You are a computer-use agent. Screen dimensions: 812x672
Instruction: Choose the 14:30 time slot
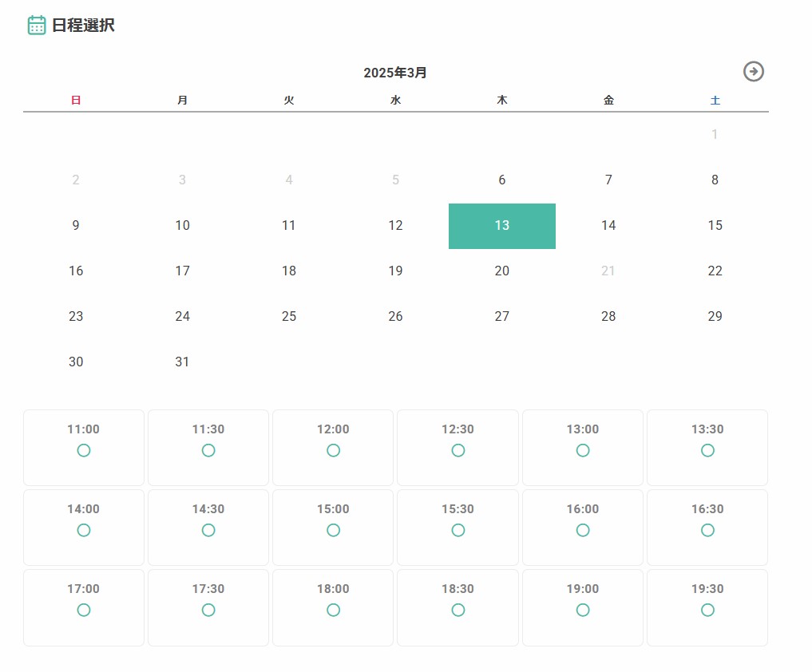point(208,527)
